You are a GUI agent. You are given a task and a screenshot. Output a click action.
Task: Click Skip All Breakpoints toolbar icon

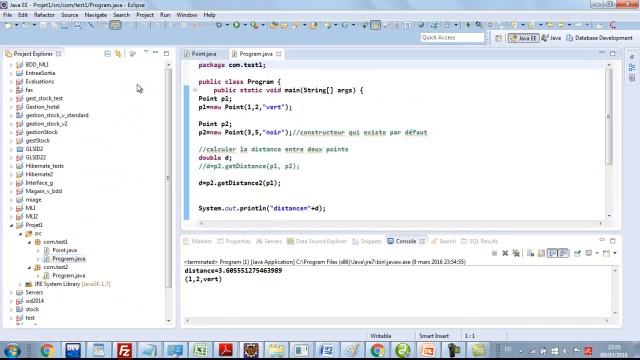click(91, 25)
